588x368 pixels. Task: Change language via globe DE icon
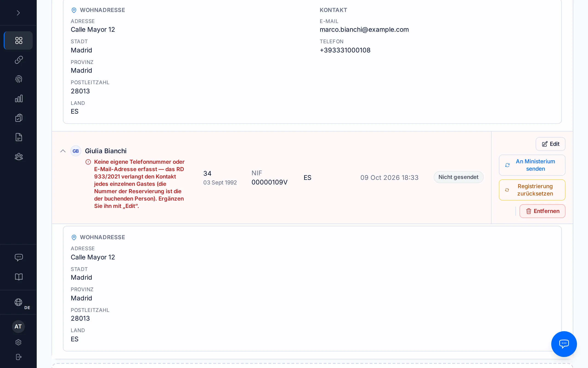(x=18, y=302)
